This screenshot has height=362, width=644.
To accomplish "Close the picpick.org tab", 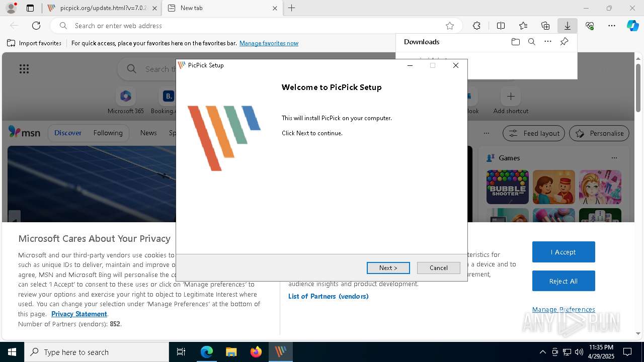I will pyautogui.click(x=154, y=8).
